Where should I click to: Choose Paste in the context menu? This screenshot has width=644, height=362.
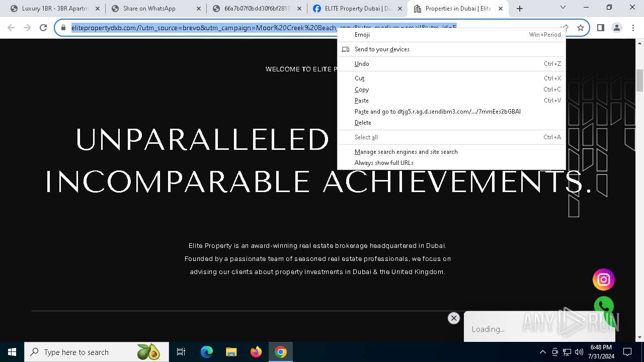tap(451, 101)
